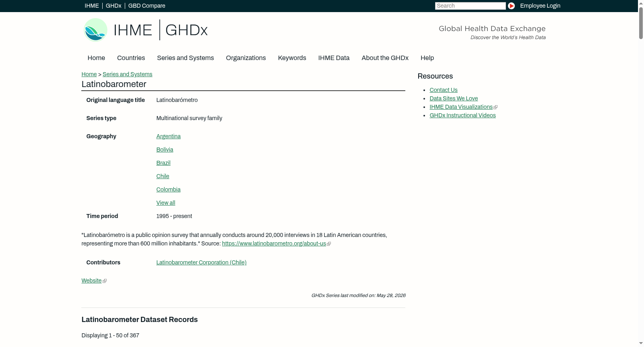
Task: Click Series and Systems breadcrumb link
Action: [x=128, y=74]
